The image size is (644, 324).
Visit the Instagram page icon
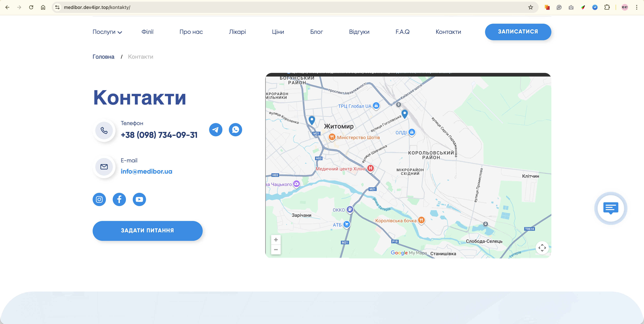click(x=99, y=199)
